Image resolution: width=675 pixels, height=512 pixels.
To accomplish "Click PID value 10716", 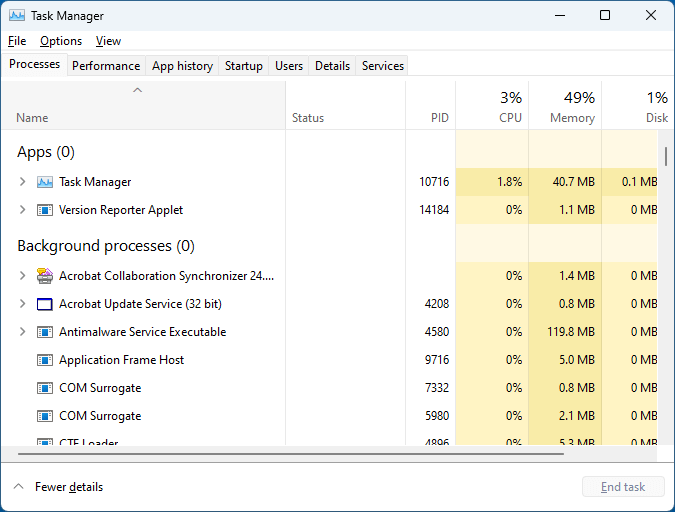I will pyautogui.click(x=434, y=182).
